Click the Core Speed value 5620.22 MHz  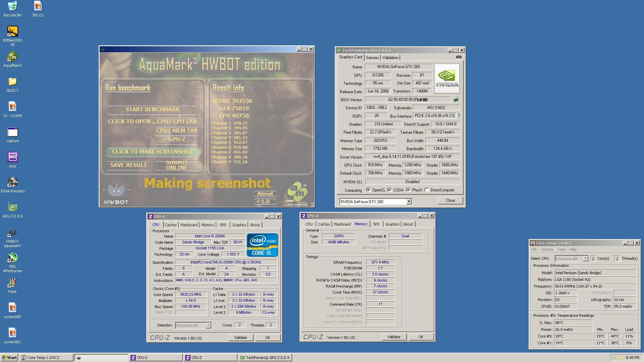click(191, 294)
